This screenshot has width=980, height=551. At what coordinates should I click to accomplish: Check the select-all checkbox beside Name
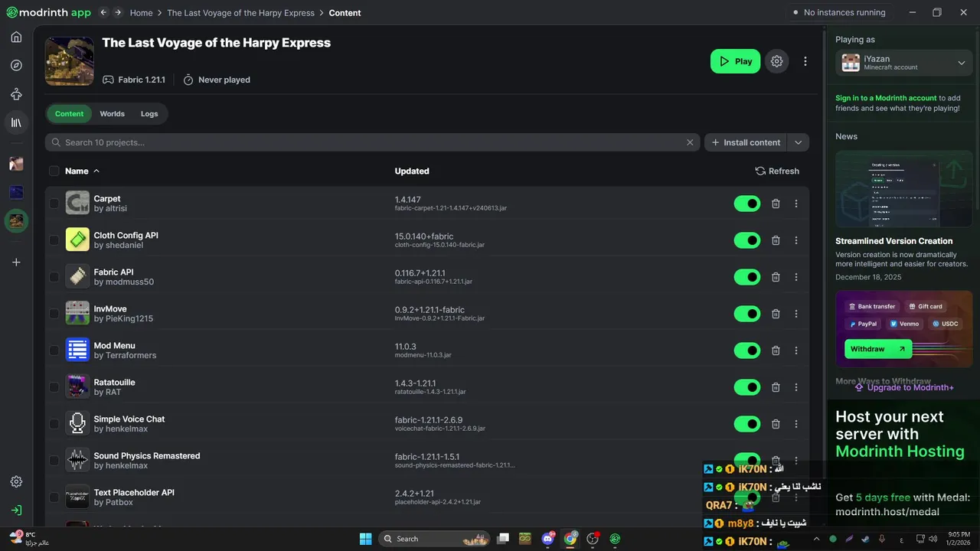[54, 171]
